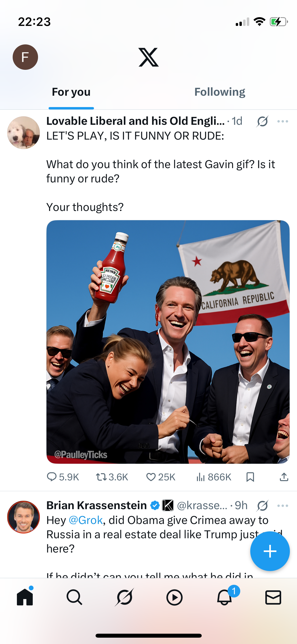Image resolution: width=297 pixels, height=644 pixels.
Task: View analytics showing 866K views
Action: 214,477
